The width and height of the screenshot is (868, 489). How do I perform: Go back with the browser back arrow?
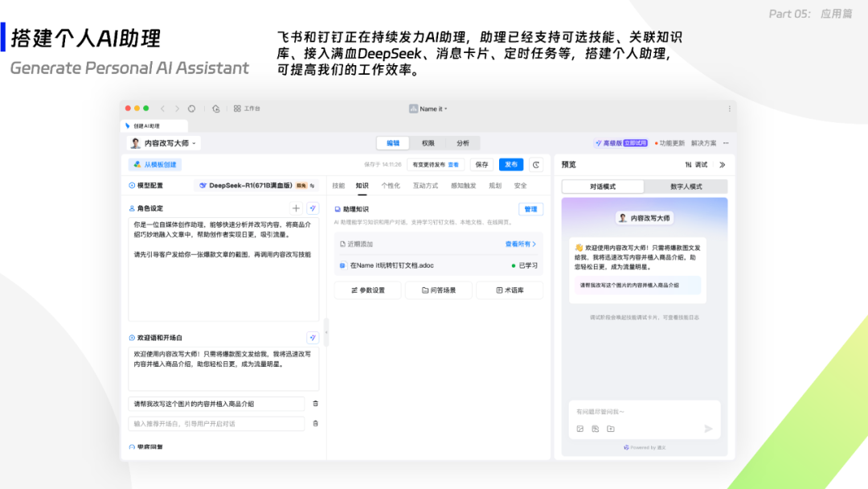(x=162, y=109)
